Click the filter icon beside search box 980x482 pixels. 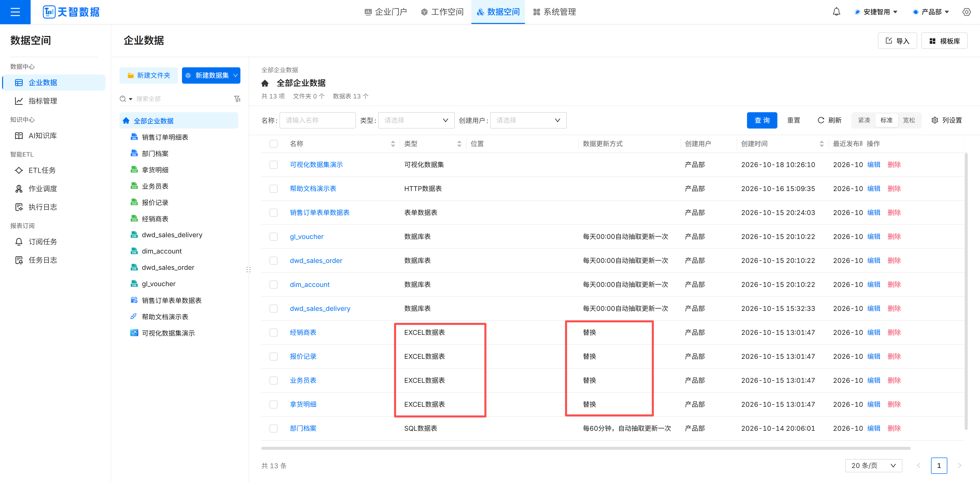pos(237,99)
